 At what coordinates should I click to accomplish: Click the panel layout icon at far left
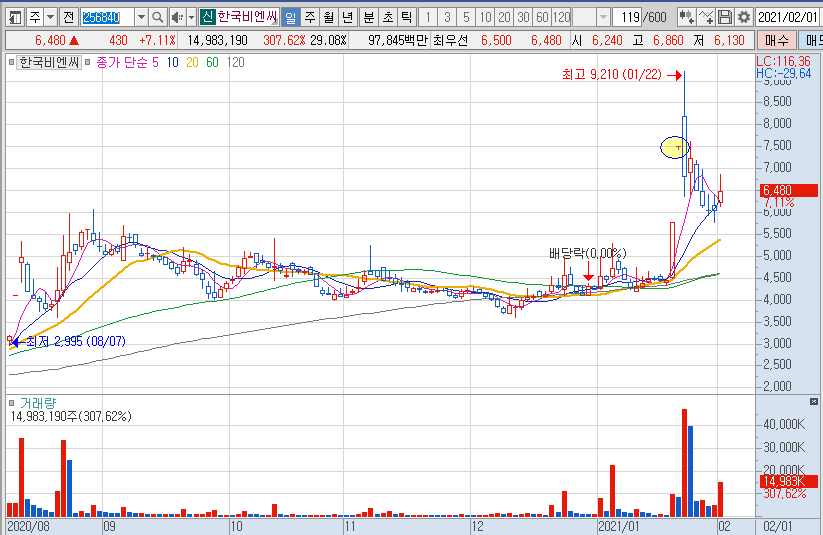[x=13, y=17]
